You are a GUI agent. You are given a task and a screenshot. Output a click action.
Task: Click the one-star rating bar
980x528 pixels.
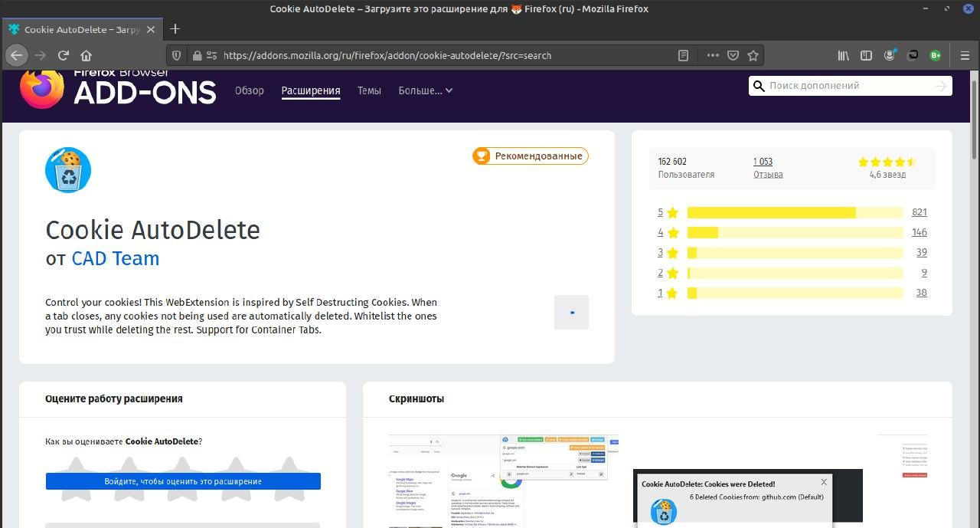click(795, 293)
